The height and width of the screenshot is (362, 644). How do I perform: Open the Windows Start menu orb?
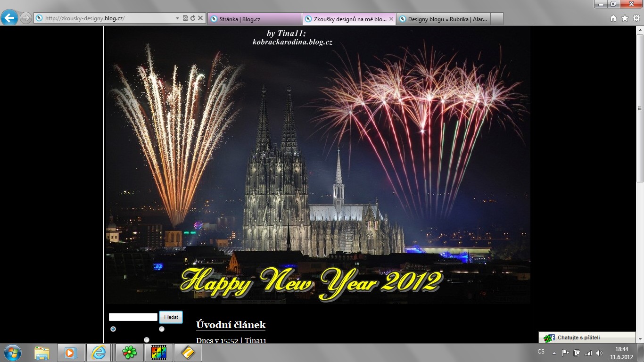[x=13, y=353]
